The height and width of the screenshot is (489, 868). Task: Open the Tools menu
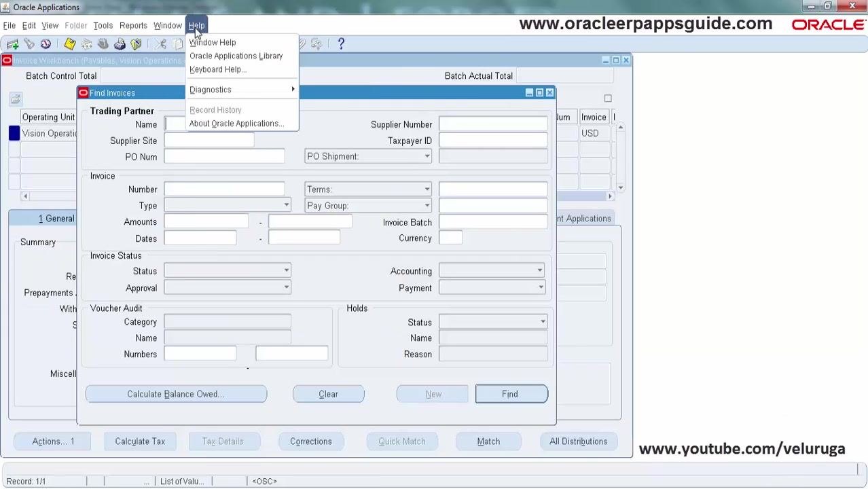point(103,26)
